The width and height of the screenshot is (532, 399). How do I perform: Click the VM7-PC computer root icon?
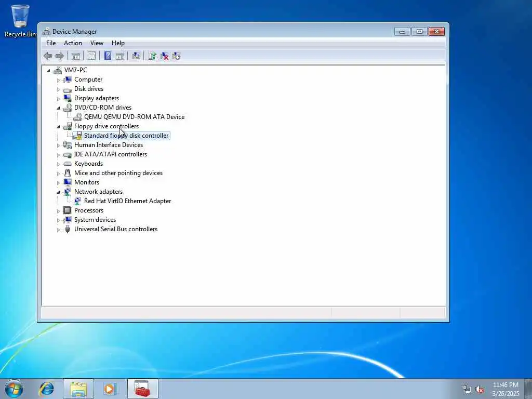[58, 70]
